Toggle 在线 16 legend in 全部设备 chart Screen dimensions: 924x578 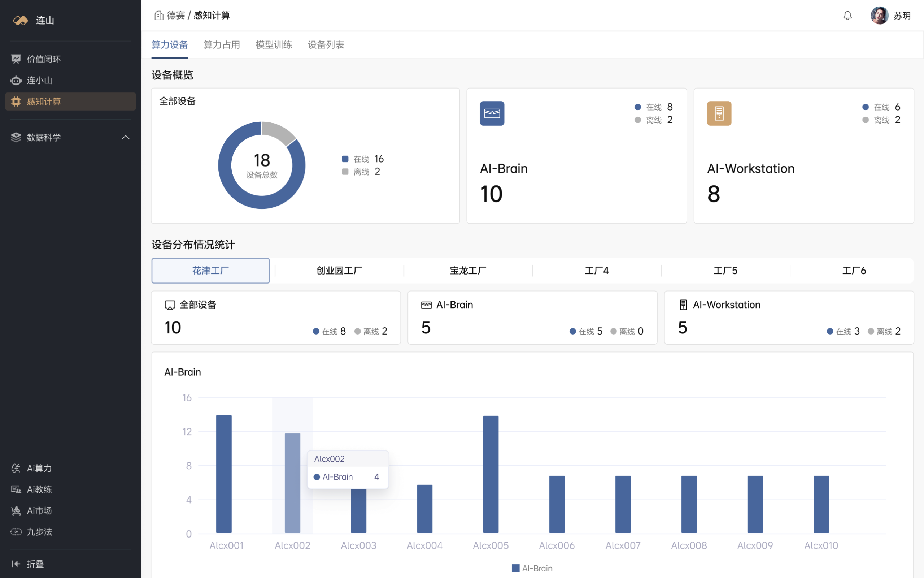[362, 159]
